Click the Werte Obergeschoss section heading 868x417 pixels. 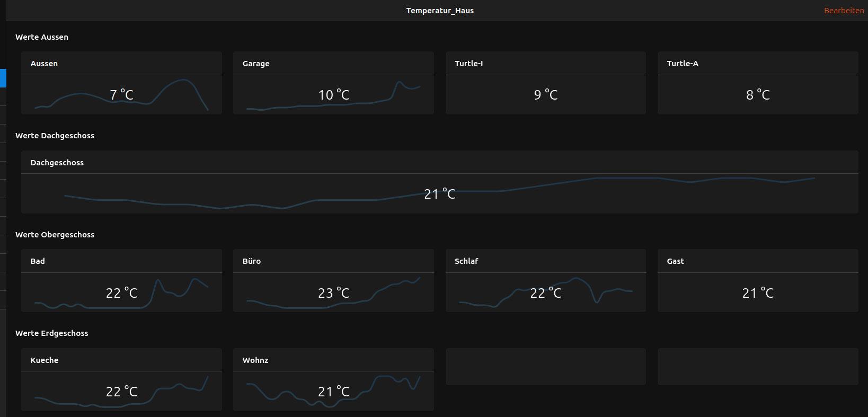(55, 235)
